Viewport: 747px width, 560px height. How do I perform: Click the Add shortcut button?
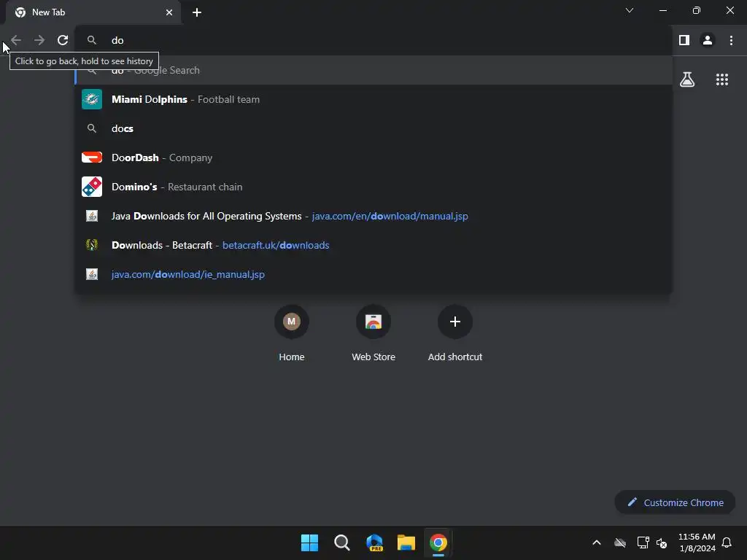455,333
